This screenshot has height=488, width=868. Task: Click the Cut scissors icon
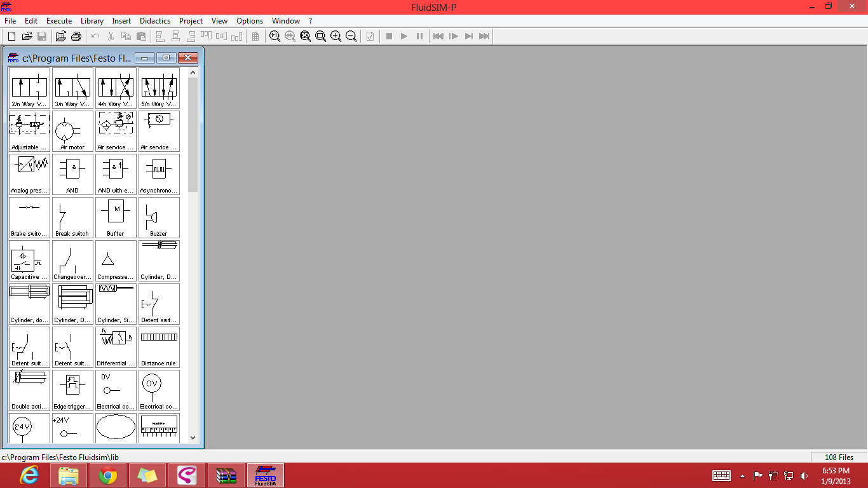pyautogui.click(x=111, y=36)
